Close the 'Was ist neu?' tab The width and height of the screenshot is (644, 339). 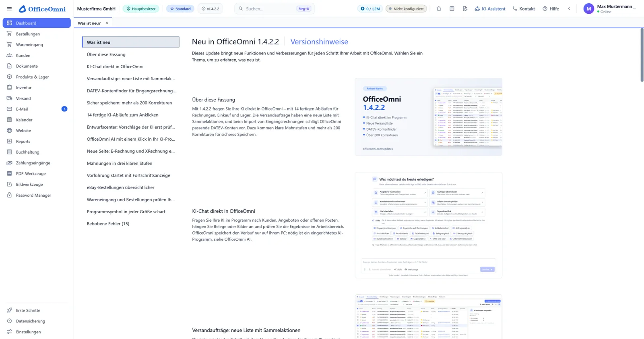point(107,23)
